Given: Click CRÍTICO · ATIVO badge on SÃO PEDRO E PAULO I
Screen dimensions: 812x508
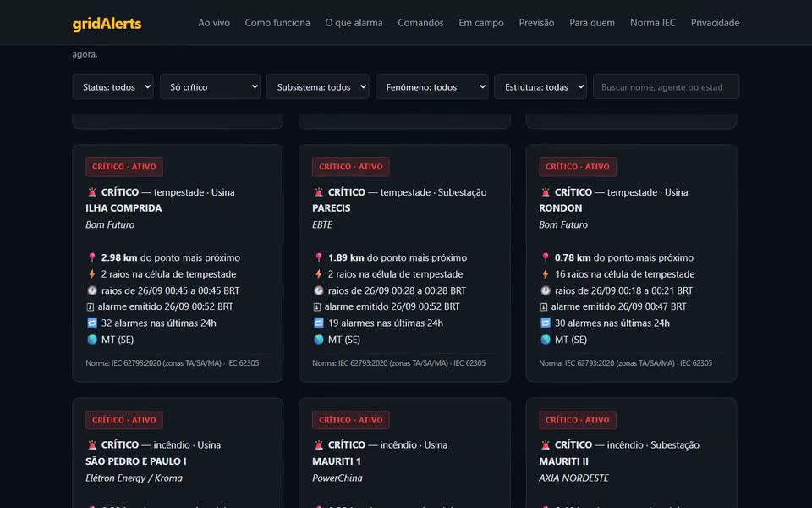Looking at the screenshot, I should (124, 420).
